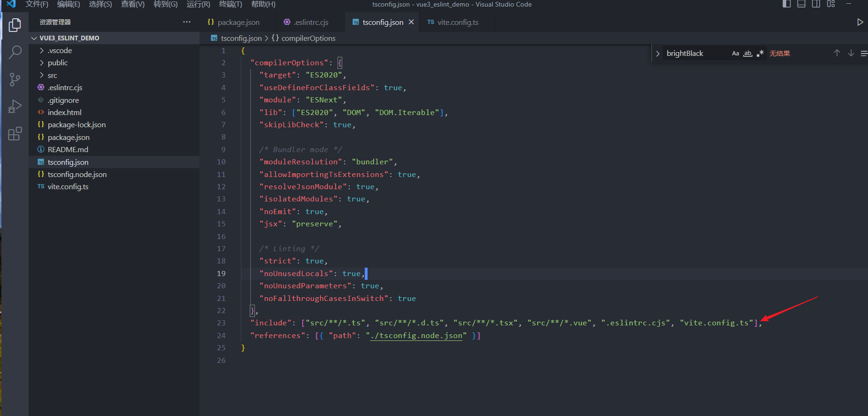868x416 pixels.
Task: Click the 资源管理器 panel title
Action: click(55, 22)
